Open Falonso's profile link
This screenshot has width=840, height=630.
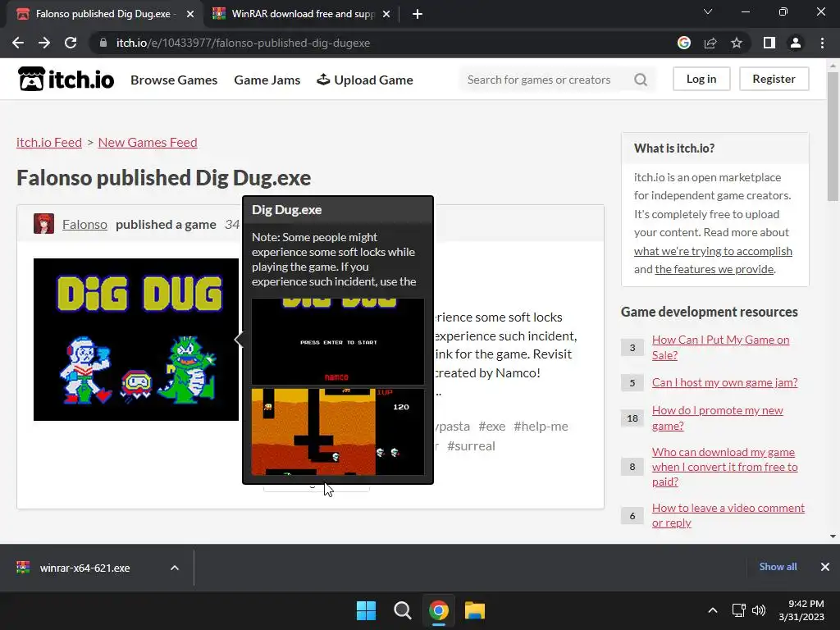(x=84, y=225)
